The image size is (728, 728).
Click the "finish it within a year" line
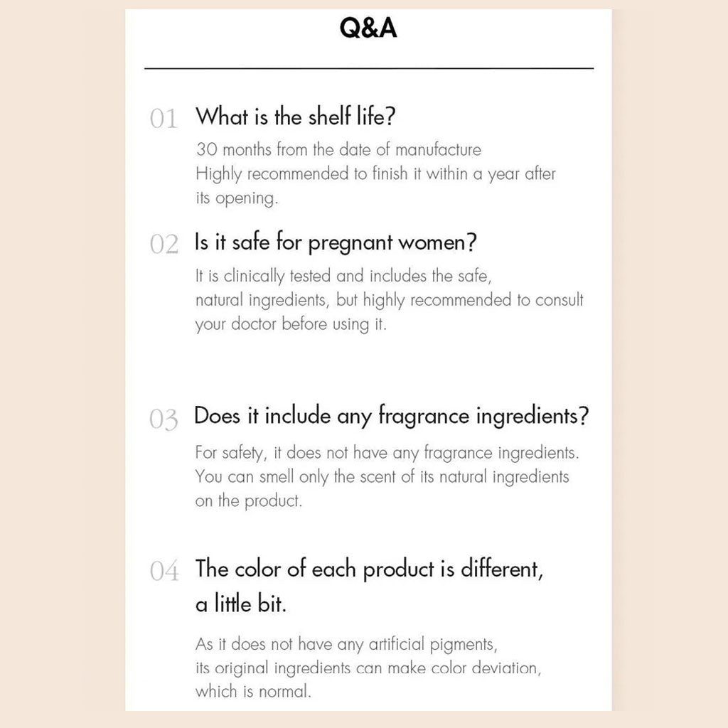pos(375,174)
